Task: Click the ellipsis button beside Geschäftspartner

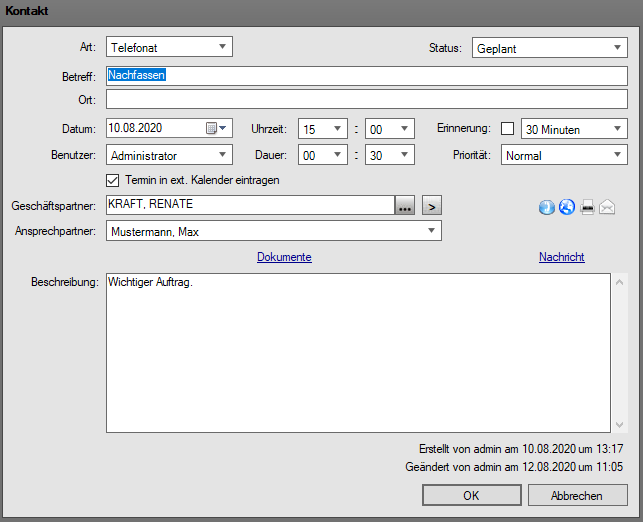Action: click(x=403, y=206)
